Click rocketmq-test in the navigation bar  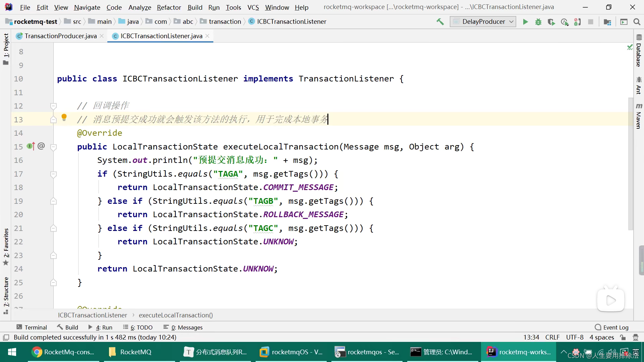(x=32, y=21)
